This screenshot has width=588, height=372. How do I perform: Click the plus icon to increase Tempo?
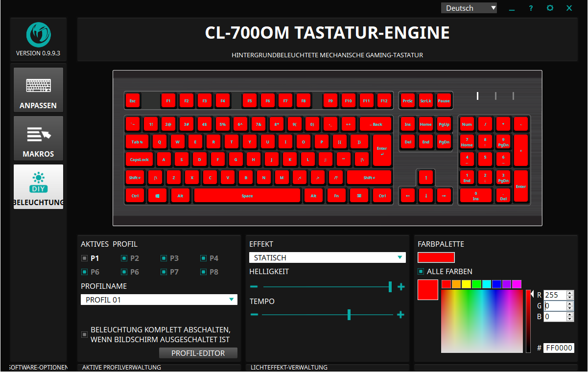400,315
